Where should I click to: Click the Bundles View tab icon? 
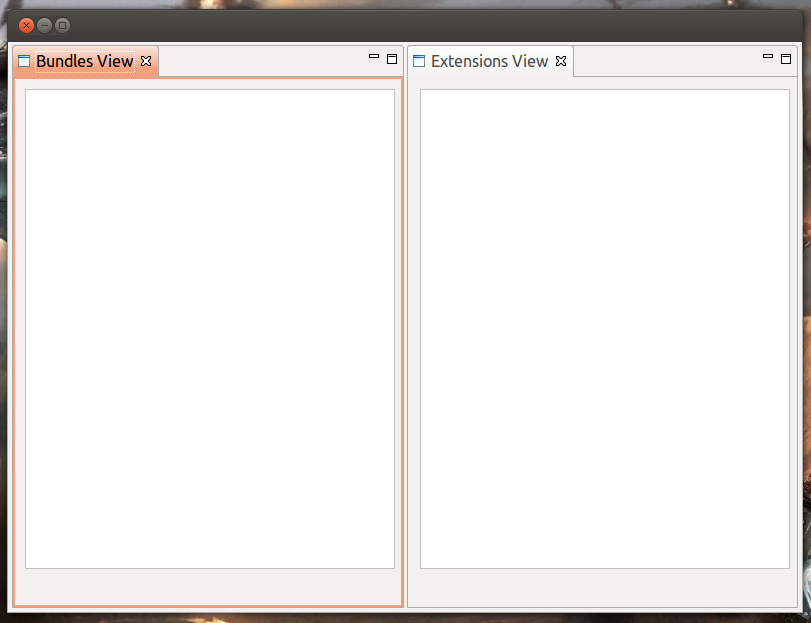click(24, 61)
